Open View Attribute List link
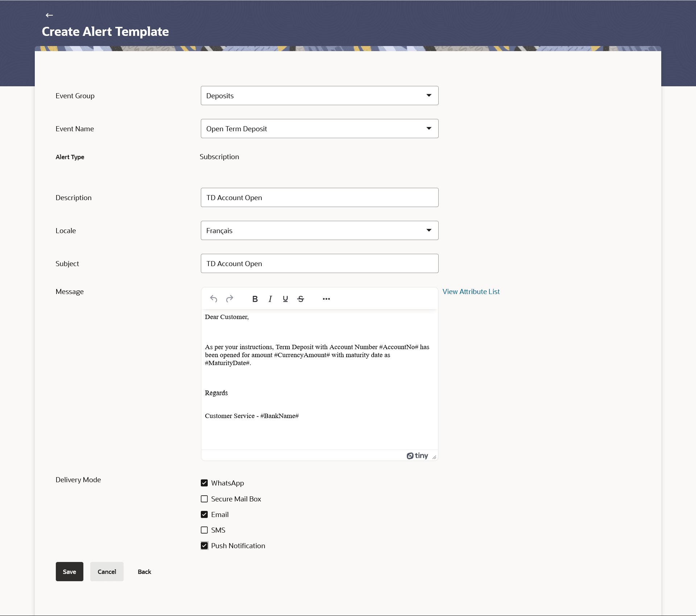The height and width of the screenshot is (616, 696). click(471, 292)
